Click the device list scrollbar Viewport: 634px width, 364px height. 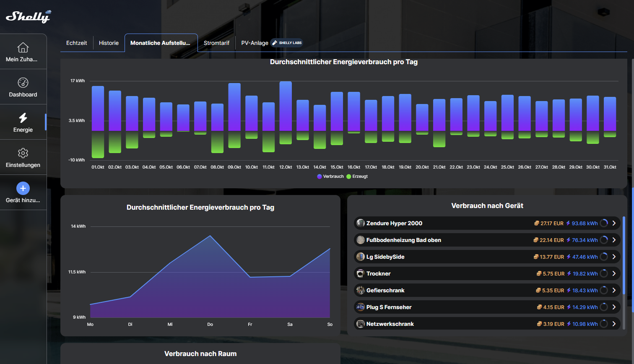point(624,256)
